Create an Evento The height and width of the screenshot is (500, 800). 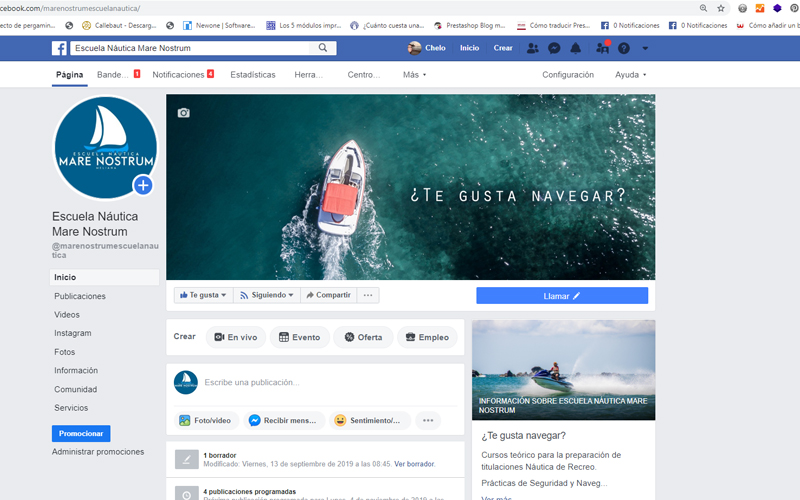click(299, 337)
